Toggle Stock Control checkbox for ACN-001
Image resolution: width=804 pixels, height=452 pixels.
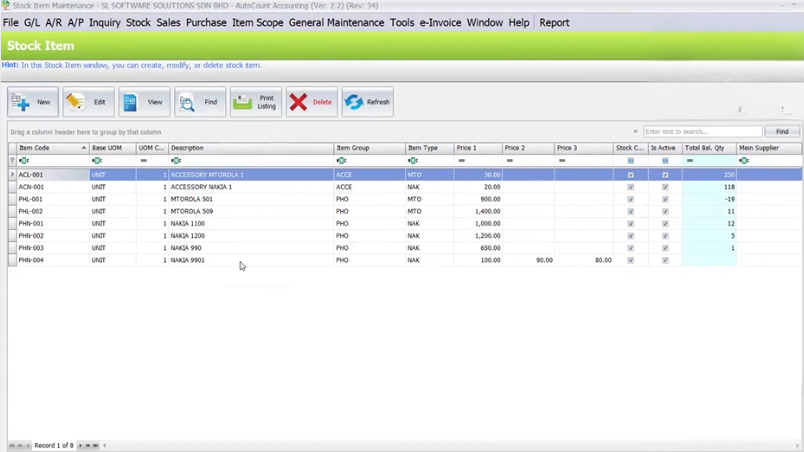[x=631, y=187]
